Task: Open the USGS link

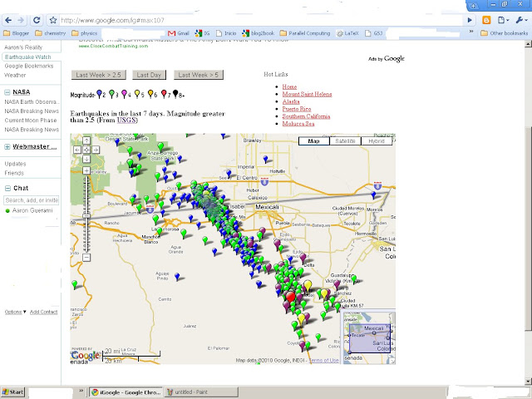Action: coord(126,120)
